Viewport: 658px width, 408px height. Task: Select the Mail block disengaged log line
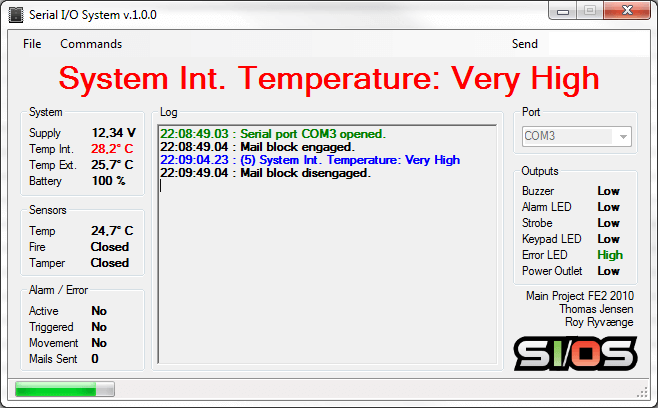tap(265, 173)
